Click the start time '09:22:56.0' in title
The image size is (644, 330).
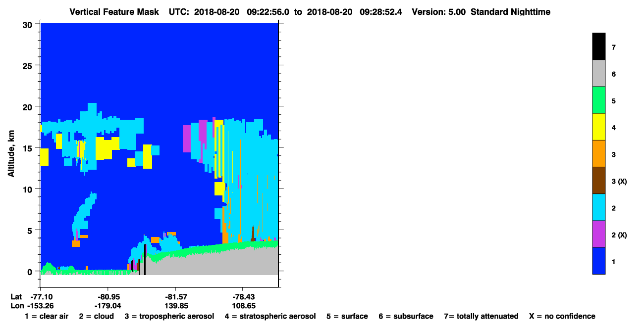click(x=268, y=11)
